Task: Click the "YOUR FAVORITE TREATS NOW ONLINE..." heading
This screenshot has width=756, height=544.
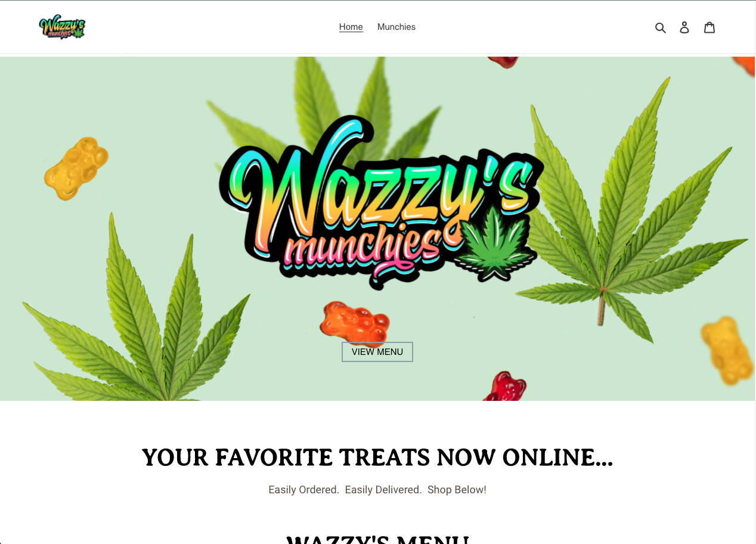Action: [x=377, y=458]
